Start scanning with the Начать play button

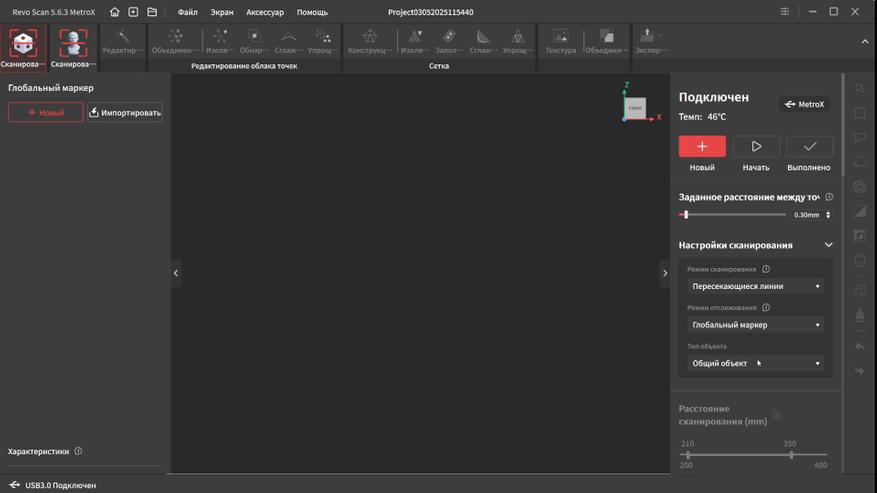(756, 147)
